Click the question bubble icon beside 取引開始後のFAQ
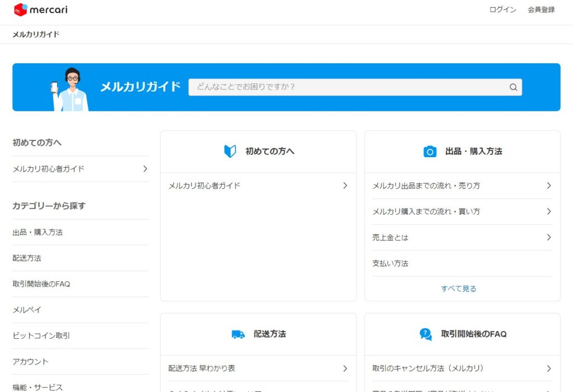 point(425,334)
